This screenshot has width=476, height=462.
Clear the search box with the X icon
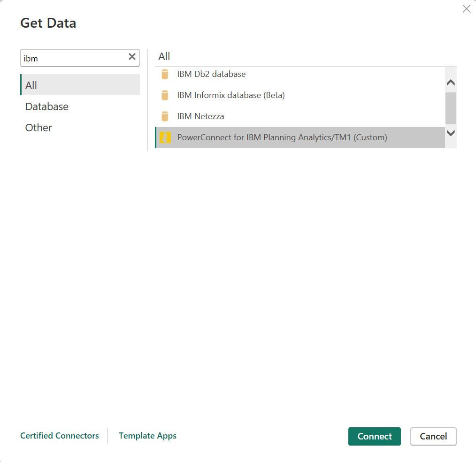pyautogui.click(x=132, y=57)
